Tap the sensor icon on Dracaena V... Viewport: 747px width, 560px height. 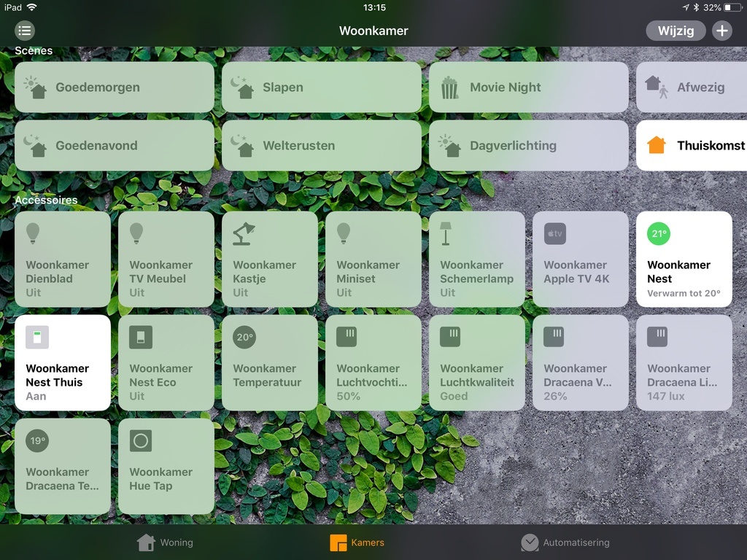pyautogui.click(x=554, y=337)
